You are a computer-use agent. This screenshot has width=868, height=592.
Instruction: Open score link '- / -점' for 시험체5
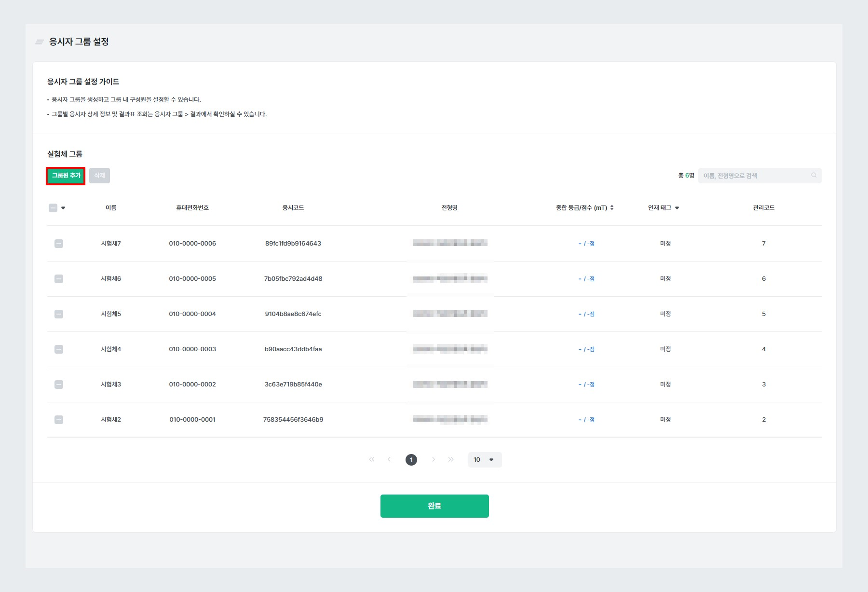click(x=586, y=314)
